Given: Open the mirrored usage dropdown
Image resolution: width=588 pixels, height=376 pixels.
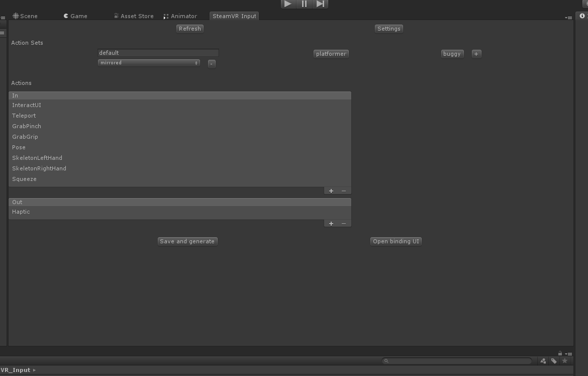Looking at the screenshot, I should coord(149,63).
